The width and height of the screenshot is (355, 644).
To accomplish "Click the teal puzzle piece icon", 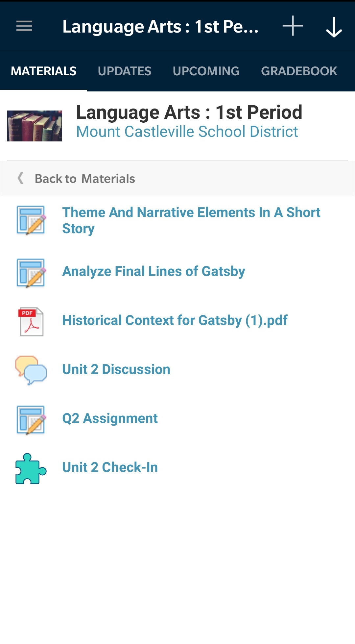I will 31,468.
